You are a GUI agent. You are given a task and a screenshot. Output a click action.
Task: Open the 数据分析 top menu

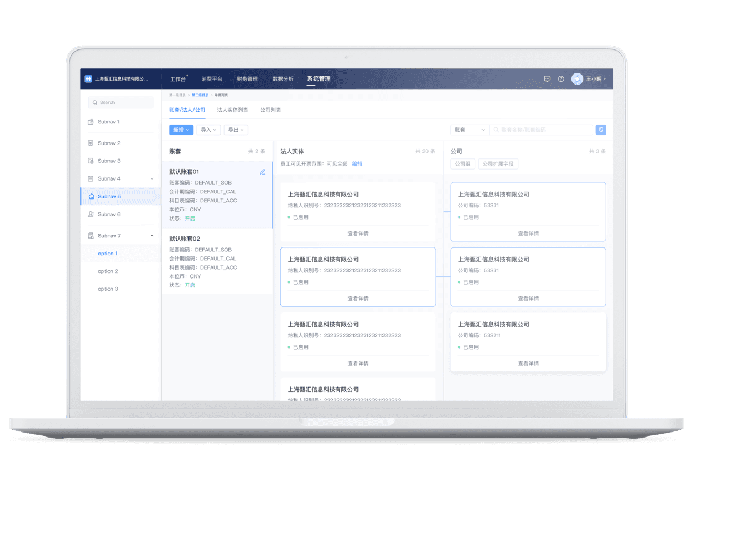click(283, 79)
